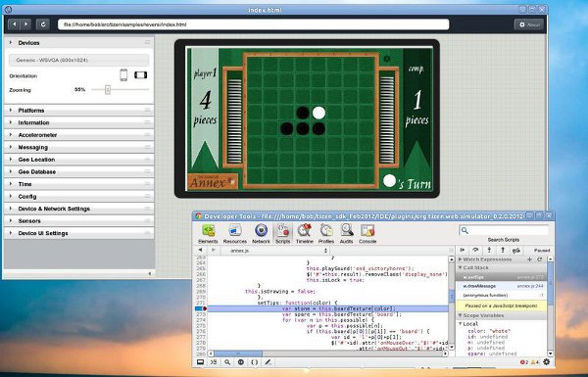Screen dimensions: 588x377
Task: Open the Profiles tab
Action: 326,234
